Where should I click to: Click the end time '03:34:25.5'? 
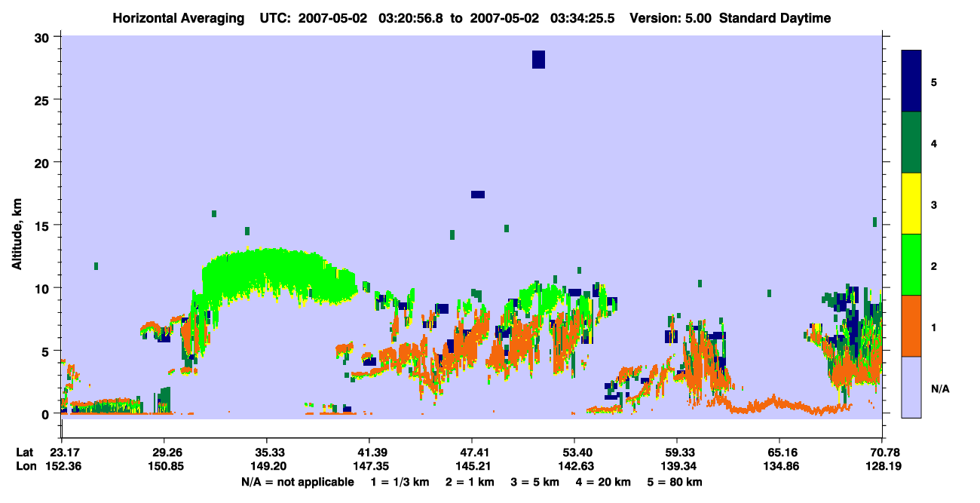tap(583, 18)
